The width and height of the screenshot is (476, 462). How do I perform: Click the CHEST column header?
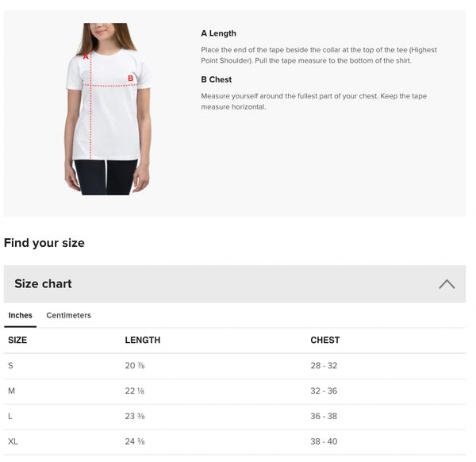[325, 340]
